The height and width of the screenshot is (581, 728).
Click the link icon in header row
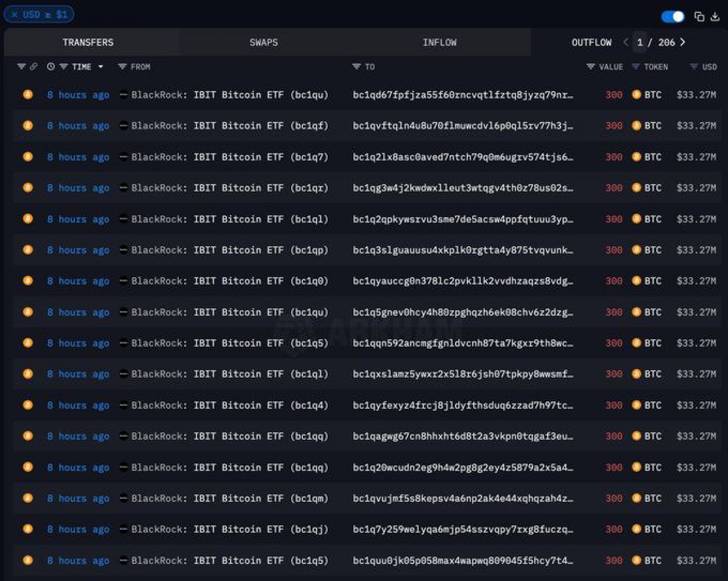tap(33, 67)
